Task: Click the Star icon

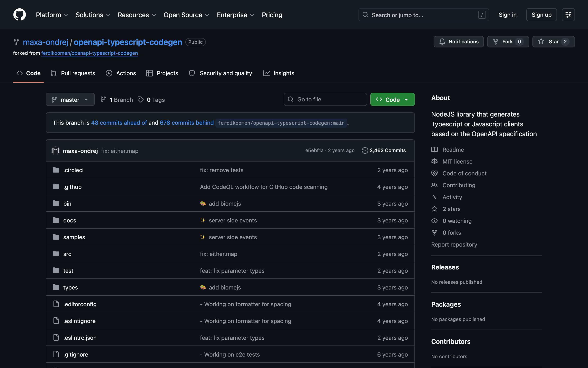Action: (541, 41)
